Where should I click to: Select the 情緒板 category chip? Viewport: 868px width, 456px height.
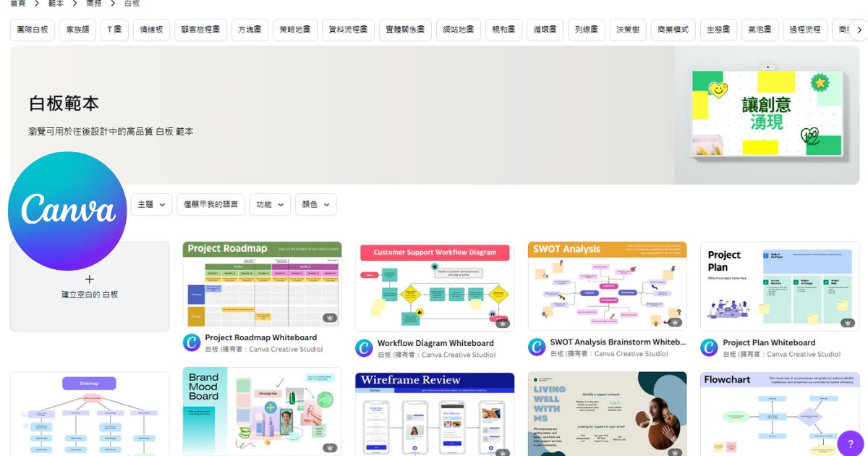coord(151,30)
